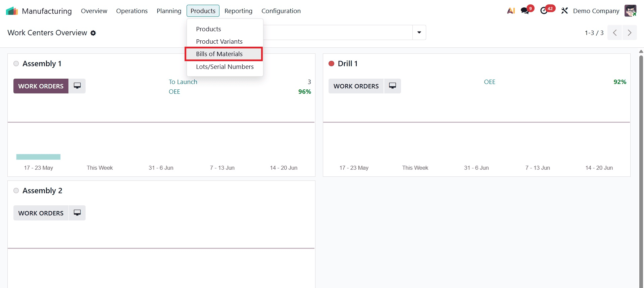Choose Bills of Materials from the menu

coord(224,54)
